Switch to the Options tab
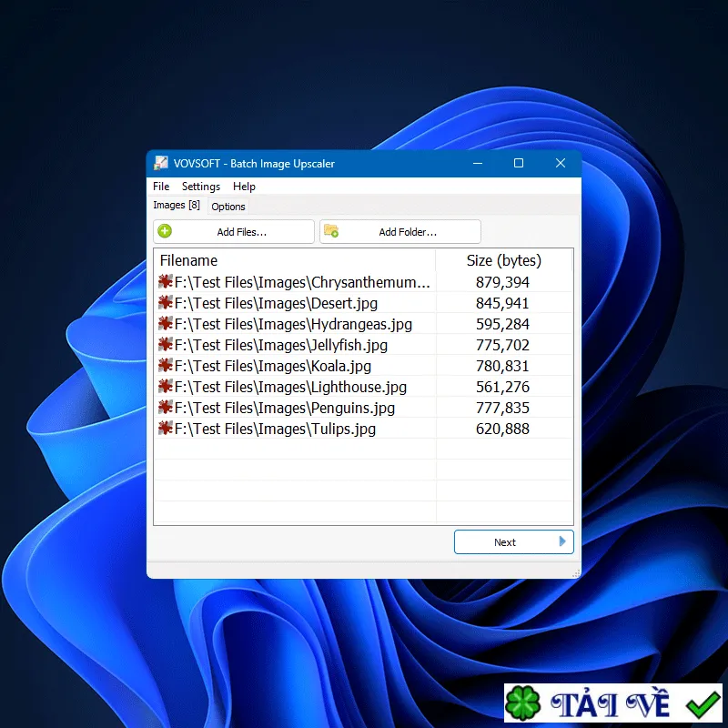 (x=228, y=207)
